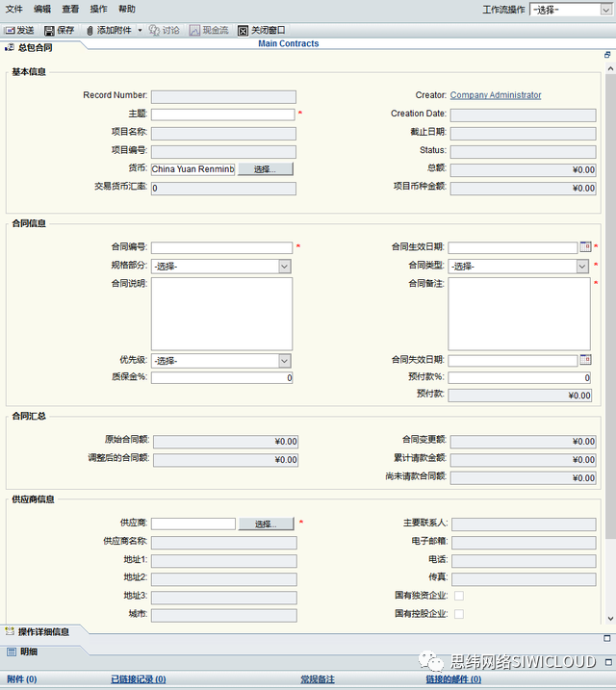This screenshot has height=690, width=616.
Task: Click the scrollbar up arrow
Action: 610,68
